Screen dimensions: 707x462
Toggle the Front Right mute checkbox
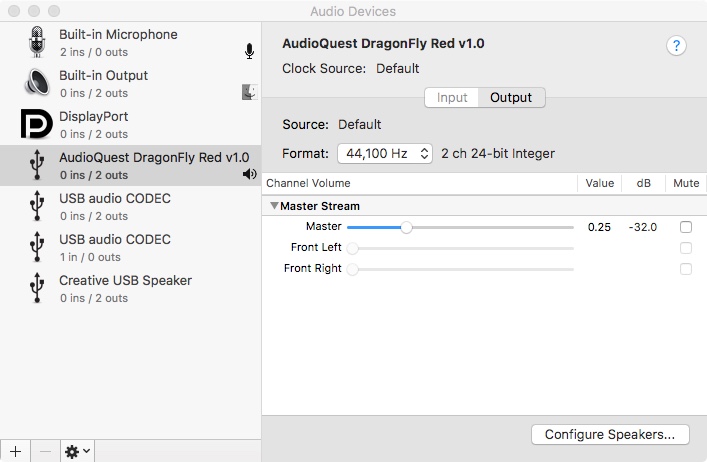(x=685, y=269)
